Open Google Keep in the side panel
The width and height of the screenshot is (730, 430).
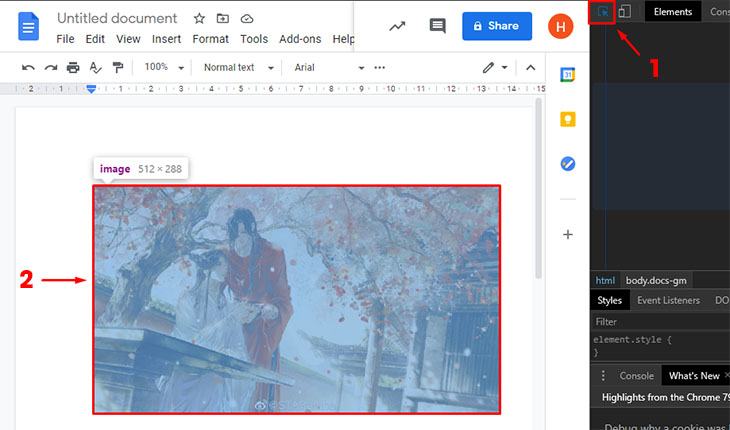coord(568,120)
